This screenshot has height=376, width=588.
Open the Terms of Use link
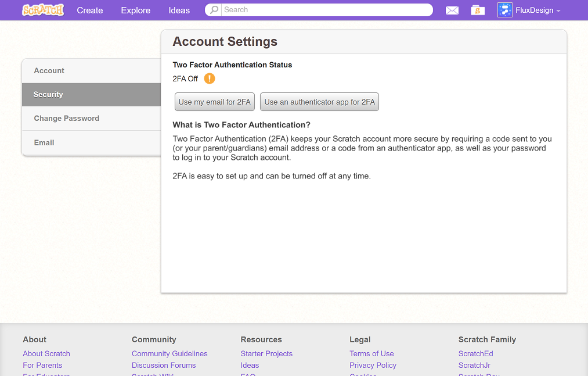[x=371, y=353]
